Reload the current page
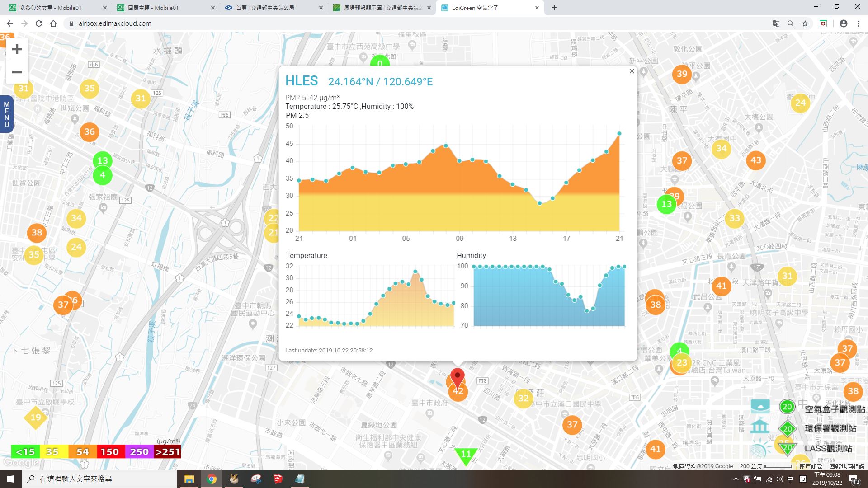868x488 pixels. (39, 23)
